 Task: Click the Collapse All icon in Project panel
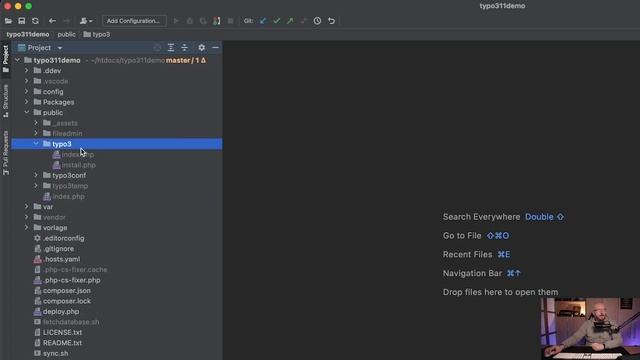(184, 48)
